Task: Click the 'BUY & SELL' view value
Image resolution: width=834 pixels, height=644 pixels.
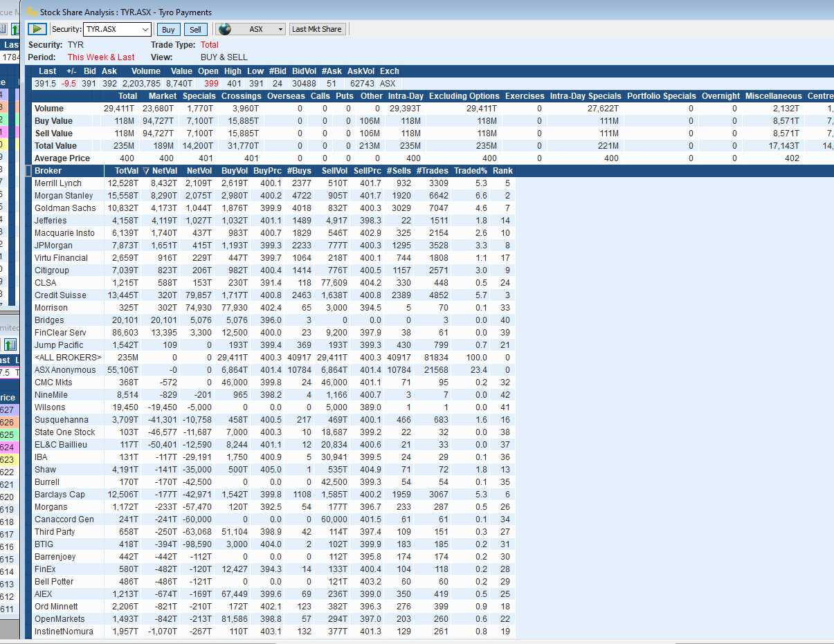Action: 224,57
